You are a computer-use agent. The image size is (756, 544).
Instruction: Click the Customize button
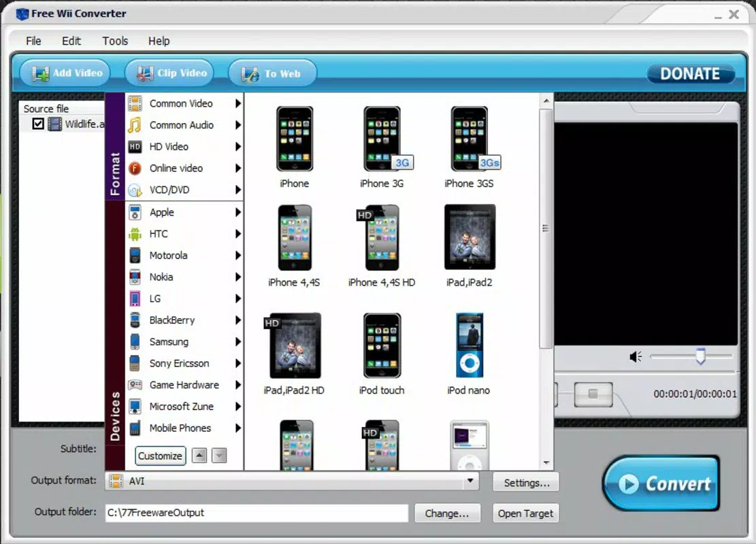160,456
